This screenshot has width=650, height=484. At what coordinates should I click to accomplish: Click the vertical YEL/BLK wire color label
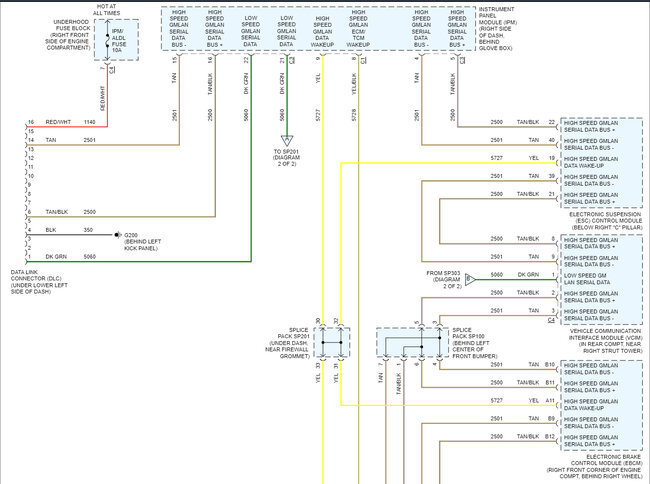(x=354, y=84)
